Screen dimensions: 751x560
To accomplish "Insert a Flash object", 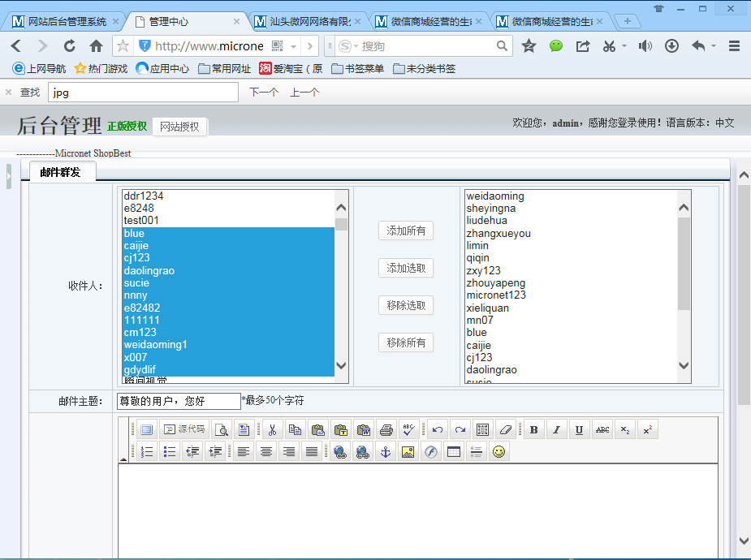I will coord(431,451).
